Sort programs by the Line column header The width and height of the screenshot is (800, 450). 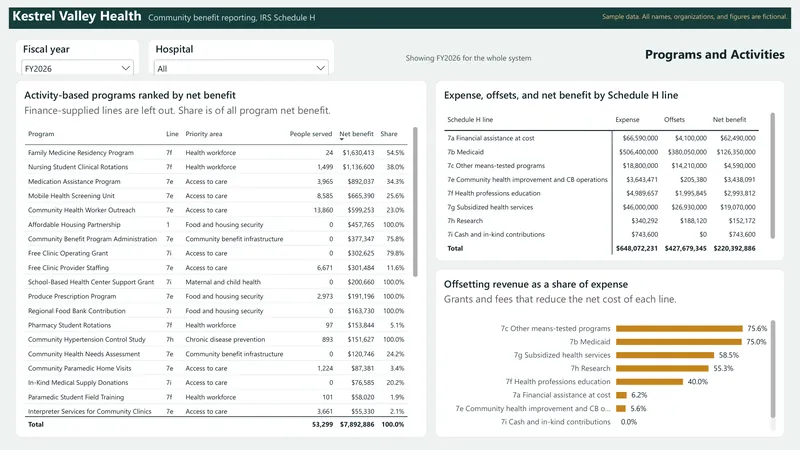pyautogui.click(x=172, y=134)
